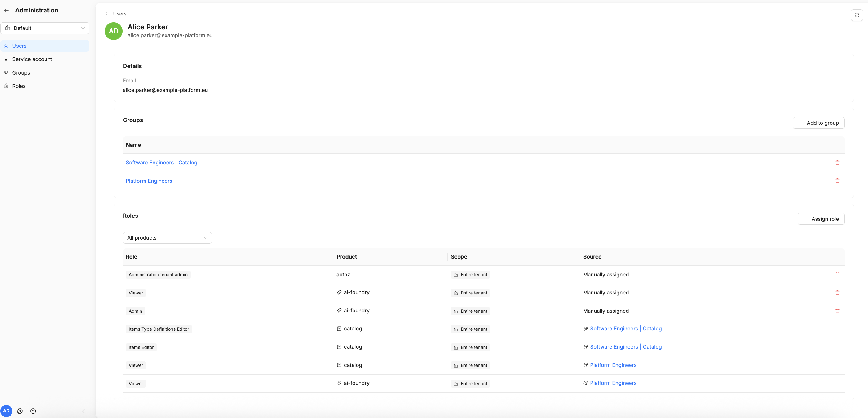This screenshot has width=868, height=418.
Task: Open the Default tenant dropdown
Action: 45,28
